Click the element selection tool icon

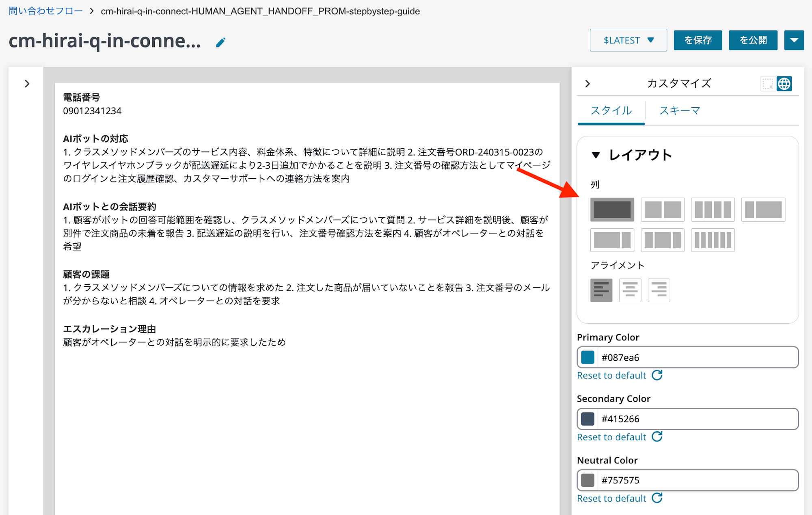coord(767,83)
